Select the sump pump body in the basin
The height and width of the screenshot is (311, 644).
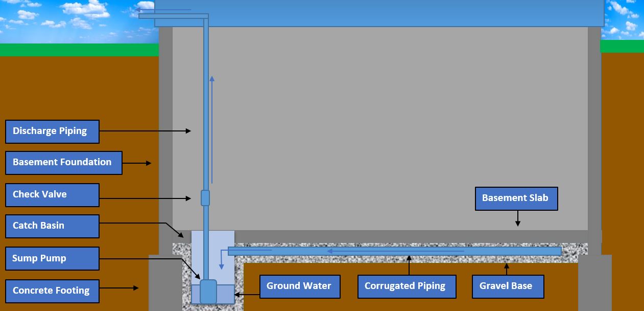pos(208,291)
